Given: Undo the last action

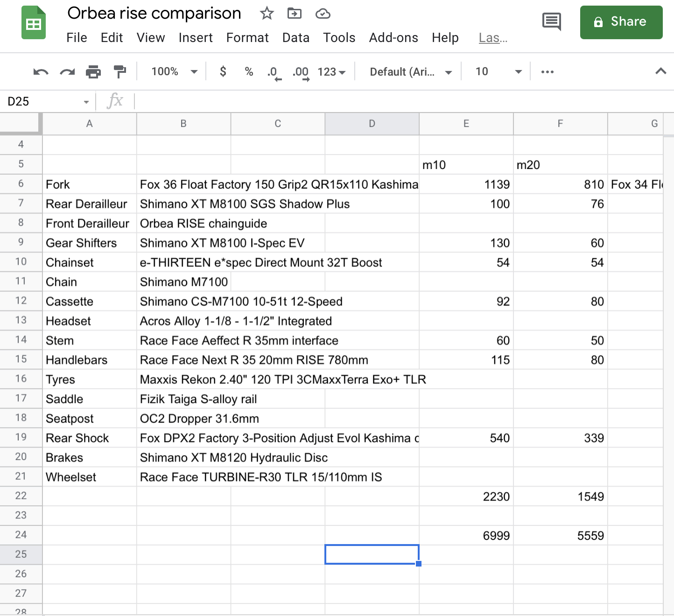Looking at the screenshot, I should click(x=41, y=72).
